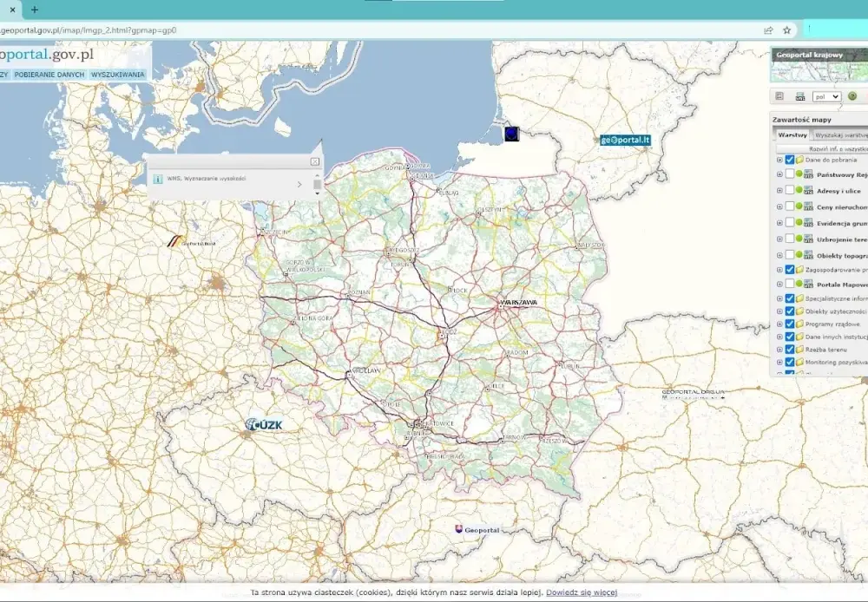Open the POBIERANIE DANYCH menu
Image resolution: width=868 pixels, height=602 pixels.
point(49,75)
